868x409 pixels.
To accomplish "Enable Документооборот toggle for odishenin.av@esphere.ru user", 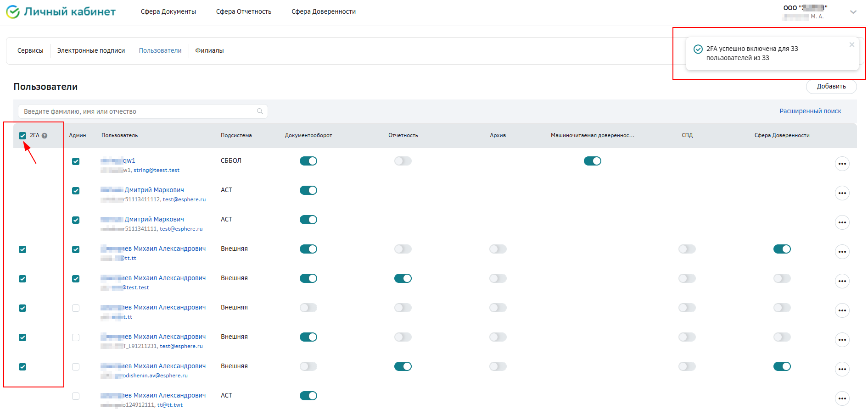I will point(308,366).
